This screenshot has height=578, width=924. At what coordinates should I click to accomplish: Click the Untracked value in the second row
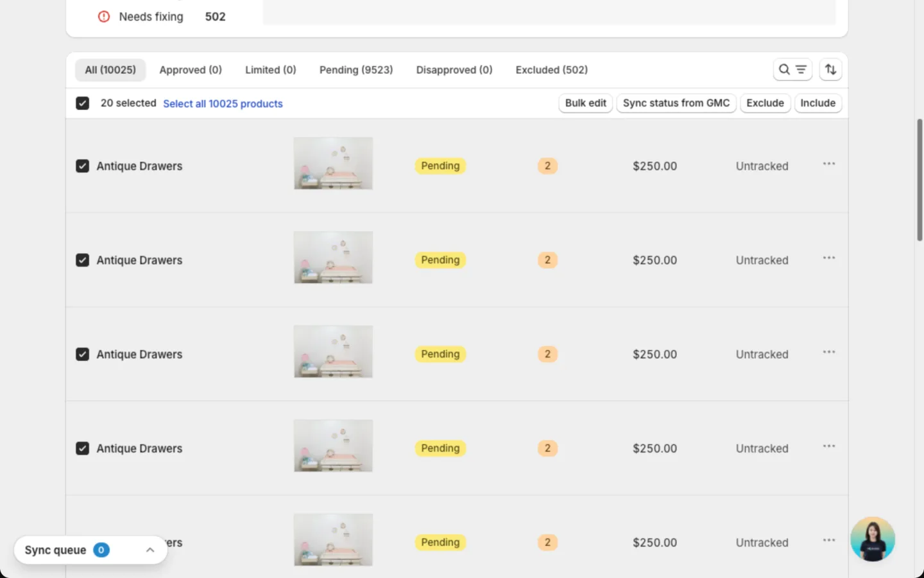click(762, 260)
